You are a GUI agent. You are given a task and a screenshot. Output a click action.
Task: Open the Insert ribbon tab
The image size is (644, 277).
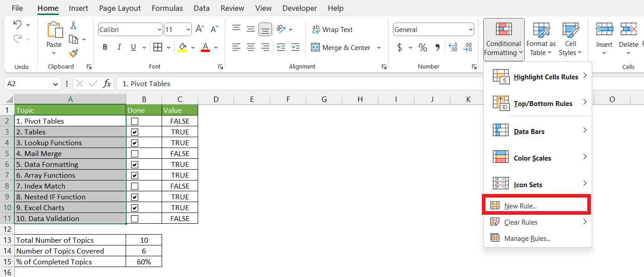78,8
